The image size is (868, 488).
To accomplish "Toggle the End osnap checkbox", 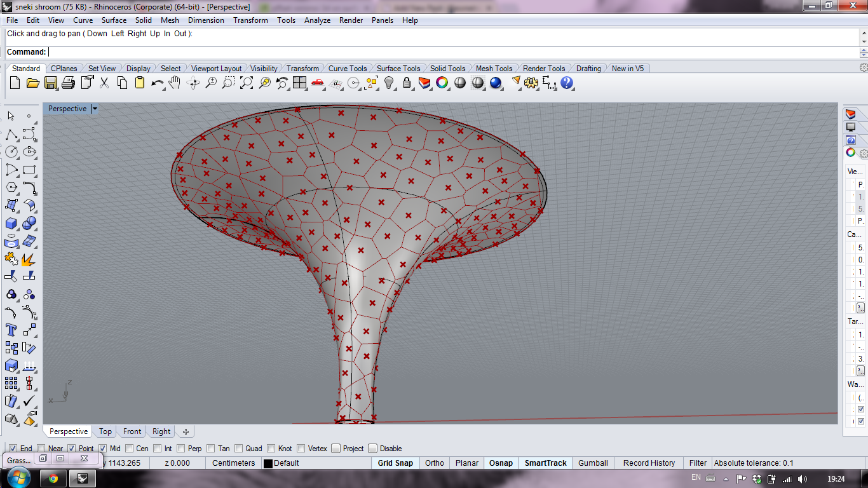I will pos(13,449).
